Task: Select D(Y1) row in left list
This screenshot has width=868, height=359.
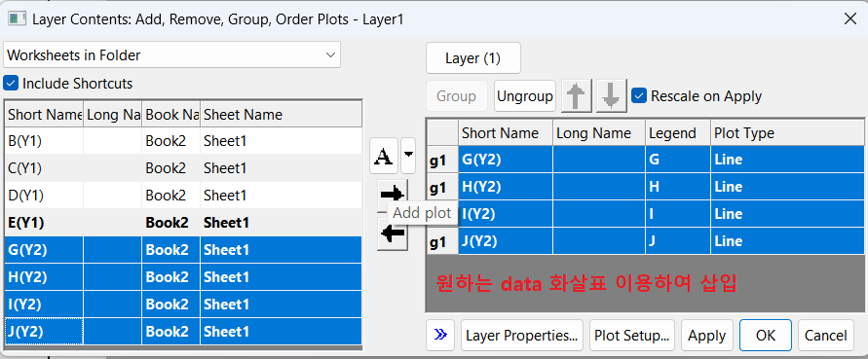Action: [x=183, y=196]
